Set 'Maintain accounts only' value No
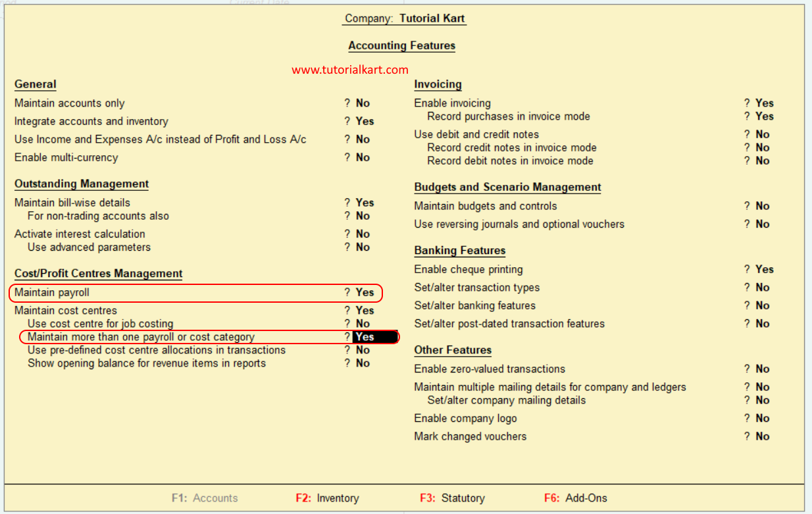This screenshot has width=812, height=514. pos(363,103)
